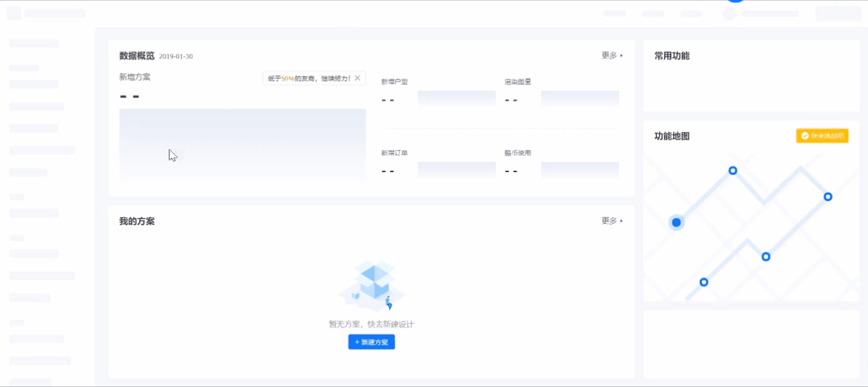The height and width of the screenshot is (387, 868).
Task: Expand 更多 in the 我的方案 panel
Action: click(x=612, y=221)
